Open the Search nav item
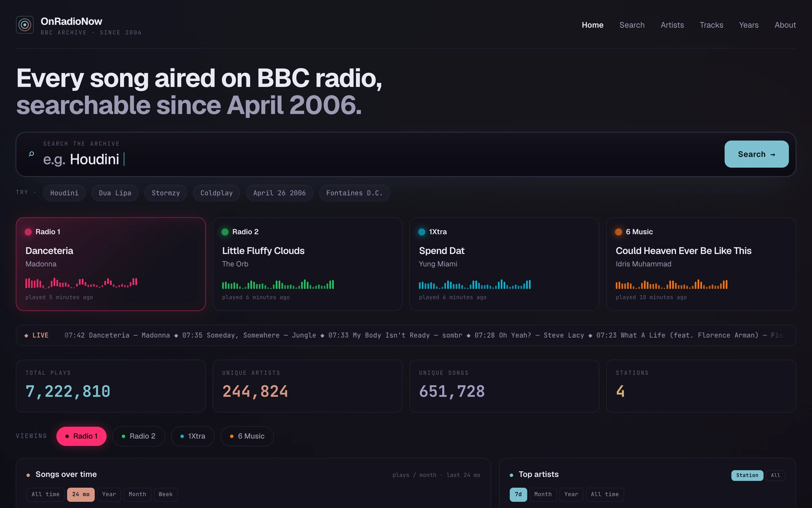 632,25
